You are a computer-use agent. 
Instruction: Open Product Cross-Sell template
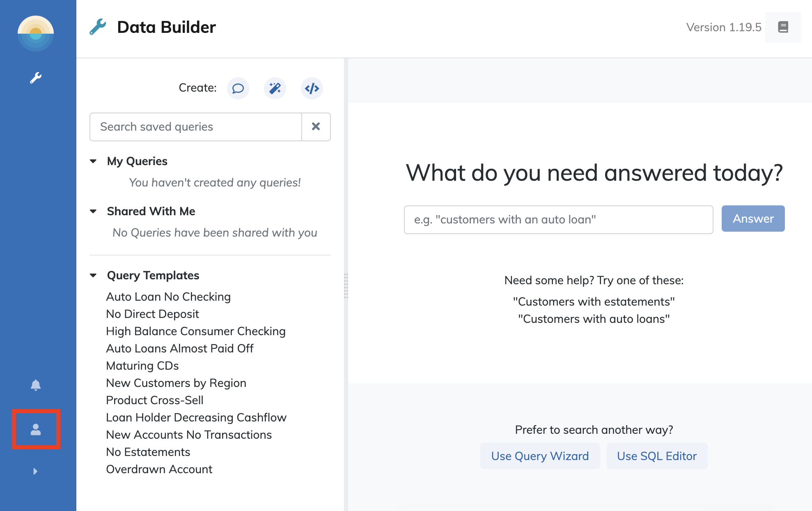155,400
